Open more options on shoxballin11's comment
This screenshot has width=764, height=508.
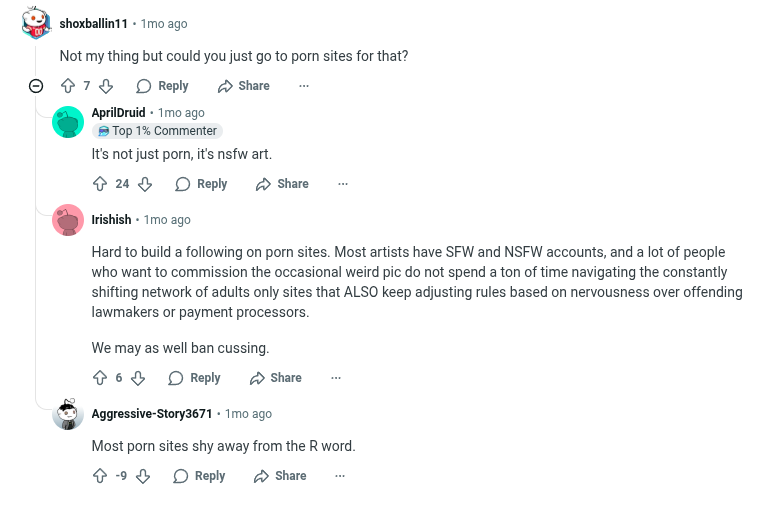(304, 86)
